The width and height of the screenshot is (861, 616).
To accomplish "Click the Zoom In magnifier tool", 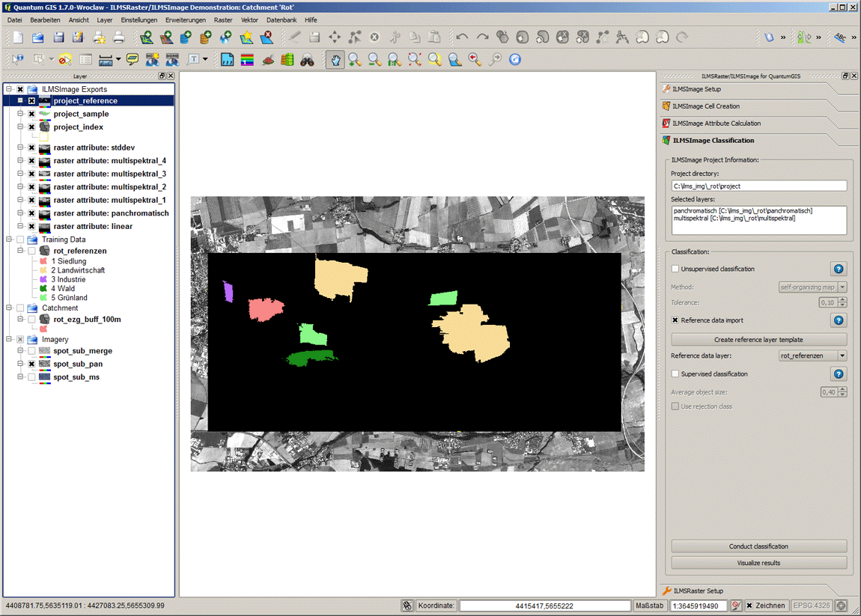I will tap(355, 60).
